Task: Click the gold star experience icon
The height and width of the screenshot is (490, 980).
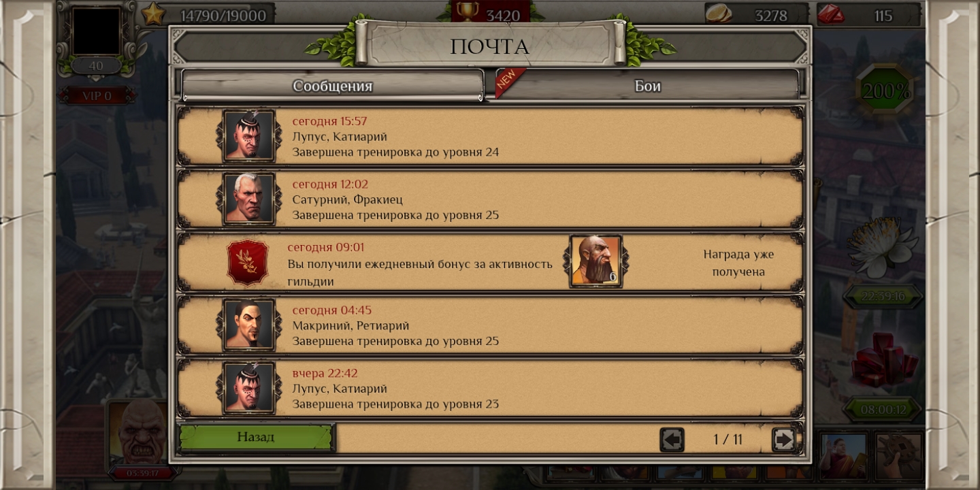Action: pyautogui.click(x=154, y=14)
